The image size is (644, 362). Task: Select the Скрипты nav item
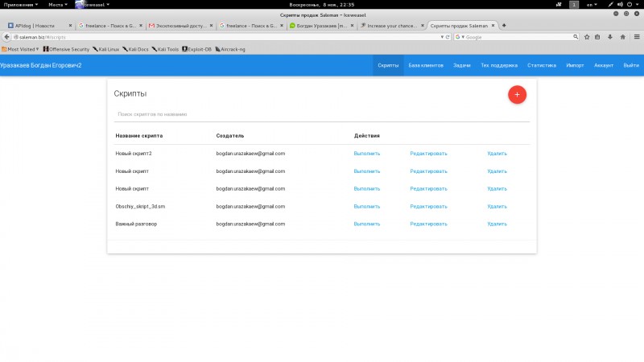[388, 65]
